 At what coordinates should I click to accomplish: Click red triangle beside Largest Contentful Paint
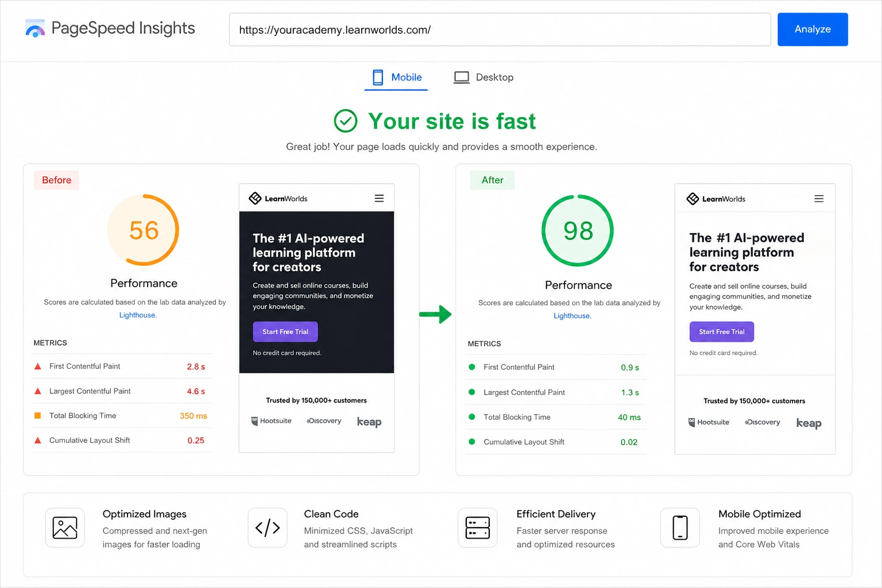pyautogui.click(x=38, y=391)
